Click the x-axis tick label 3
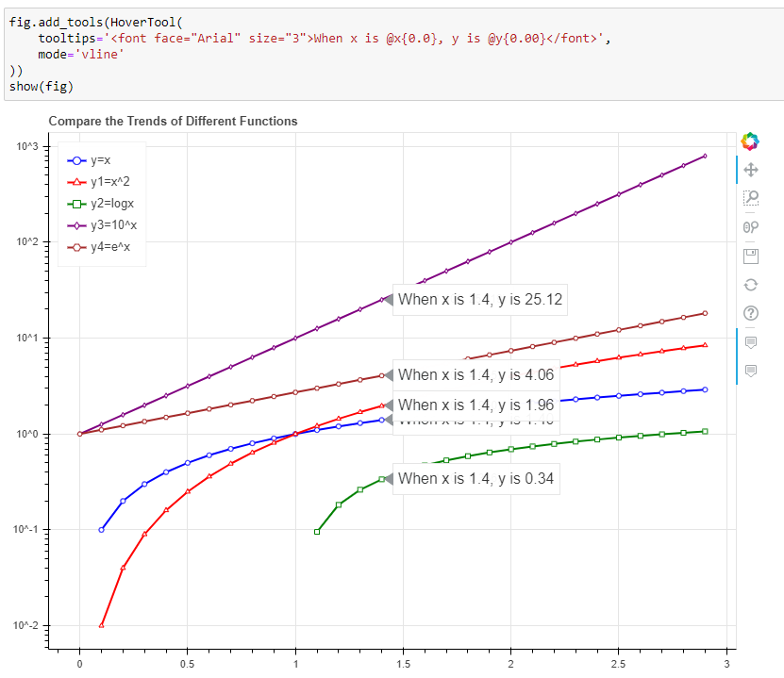 726,664
